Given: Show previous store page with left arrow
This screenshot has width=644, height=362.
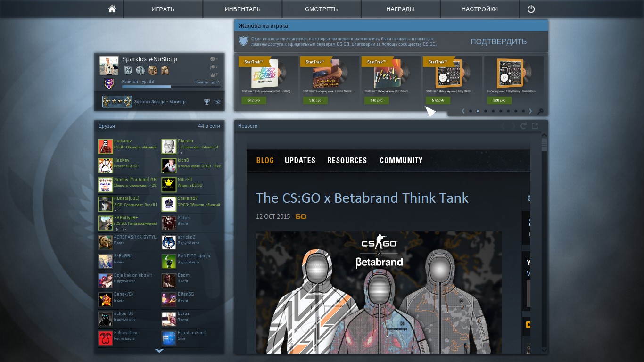Looking at the screenshot, I should (x=463, y=111).
